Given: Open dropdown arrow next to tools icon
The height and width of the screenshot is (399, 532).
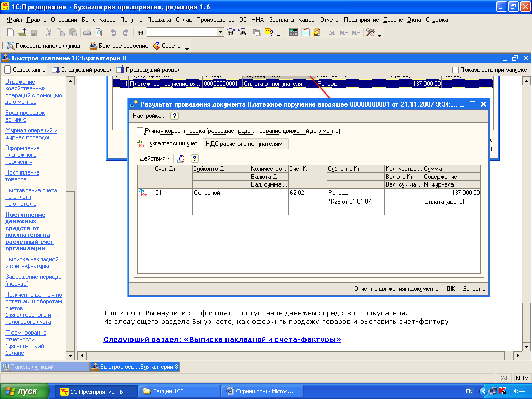Looking at the screenshot, I should click(x=379, y=36).
